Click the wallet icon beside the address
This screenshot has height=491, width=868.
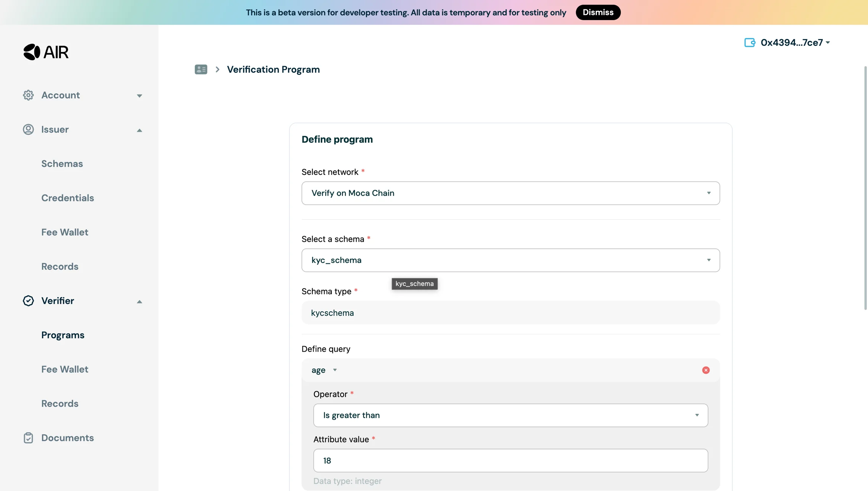[x=749, y=42]
